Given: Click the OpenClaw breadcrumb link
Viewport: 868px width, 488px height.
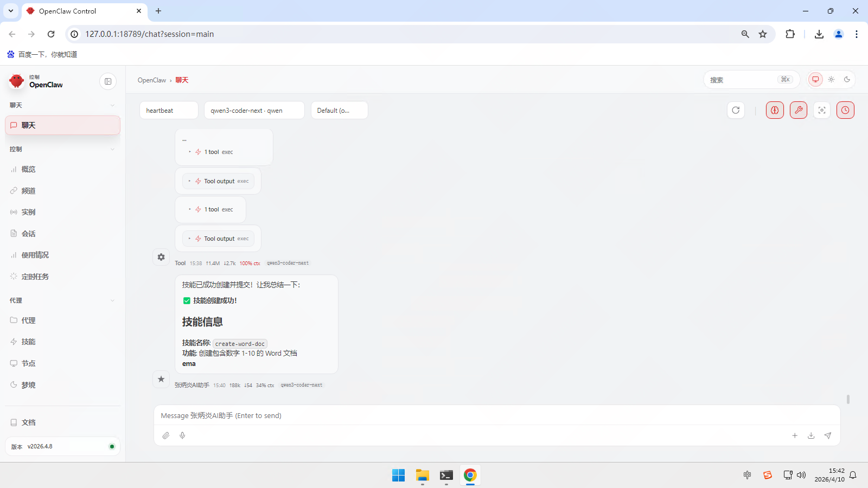Looking at the screenshot, I should coord(152,80).
